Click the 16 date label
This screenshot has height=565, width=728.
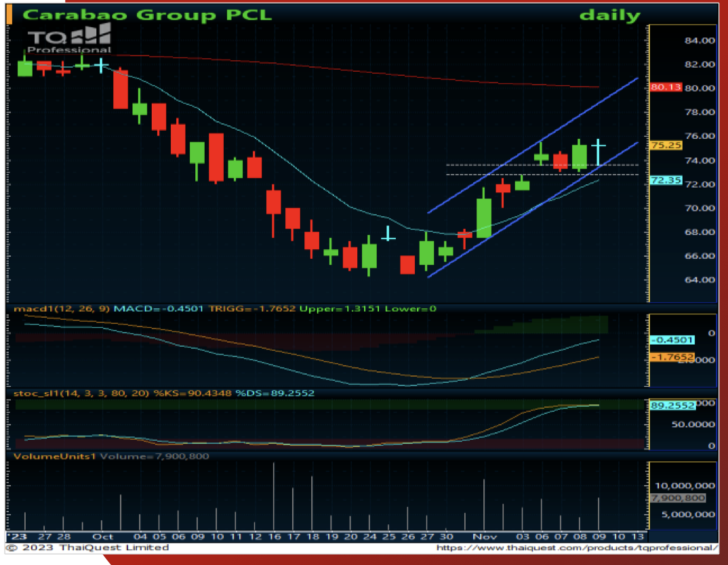(x=275, y=537)
